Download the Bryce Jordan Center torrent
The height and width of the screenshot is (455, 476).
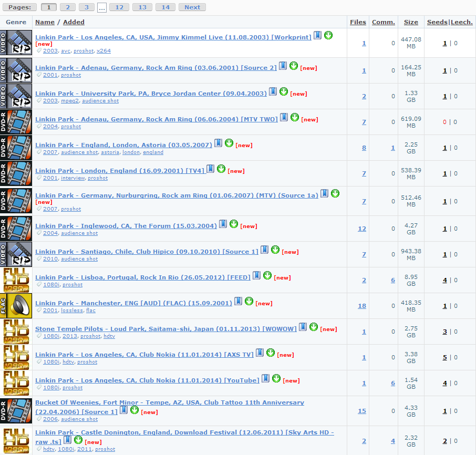click(x=284, y=91)
